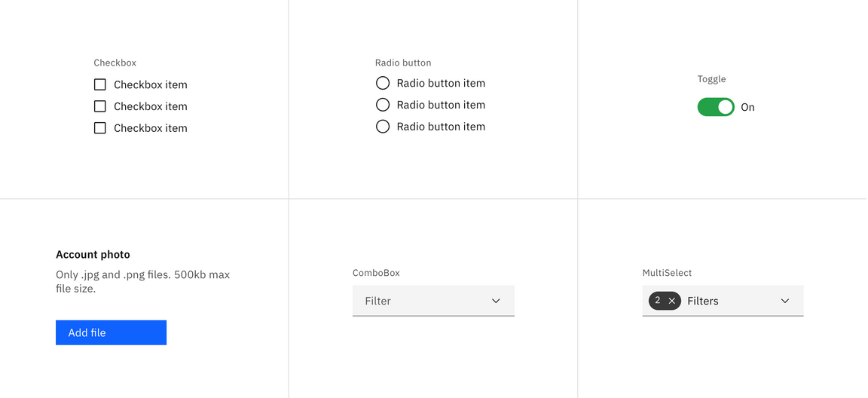Screen dimensions: 868x398
Task: Click the 'ComboBox' field label
Action: pyautogui.click(x=376, y=273)
